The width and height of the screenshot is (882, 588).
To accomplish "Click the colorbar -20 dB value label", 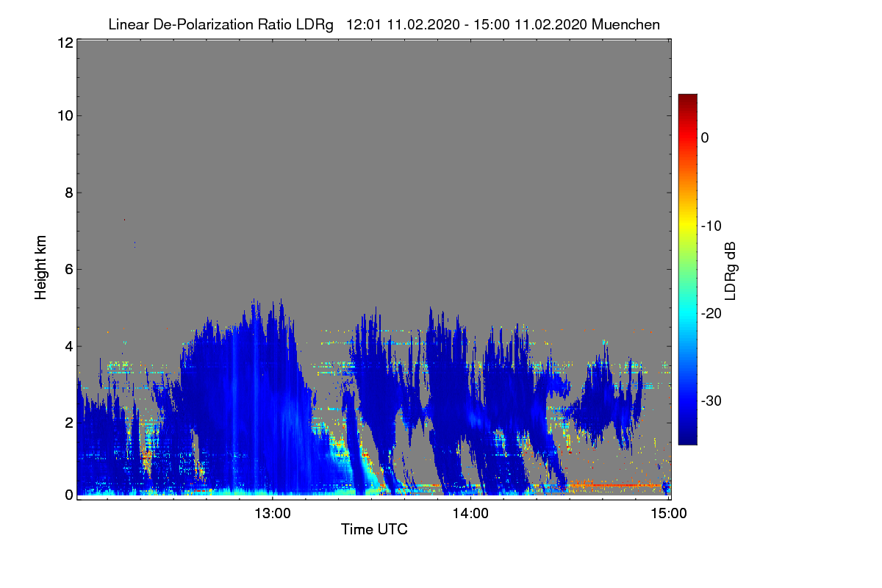I will click(x=711, y=313).
